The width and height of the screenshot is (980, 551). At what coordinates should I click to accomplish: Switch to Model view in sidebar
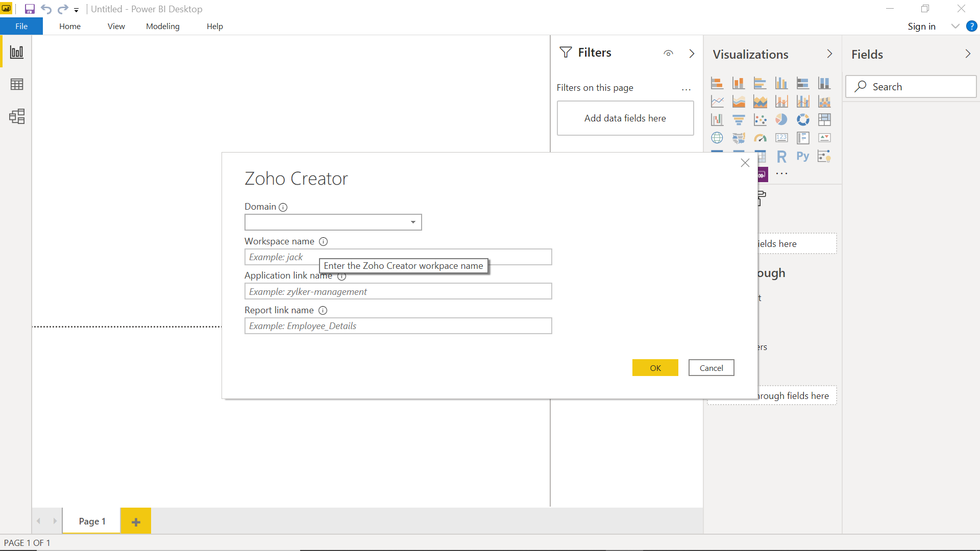point(17,116)
